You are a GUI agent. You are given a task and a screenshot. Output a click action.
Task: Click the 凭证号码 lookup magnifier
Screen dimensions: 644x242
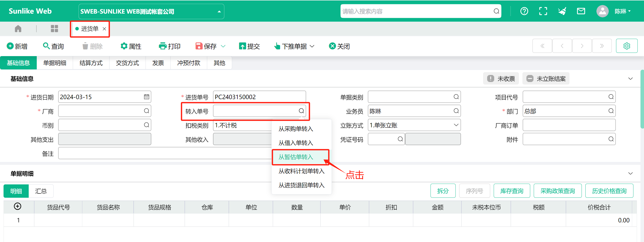point(400,139)
